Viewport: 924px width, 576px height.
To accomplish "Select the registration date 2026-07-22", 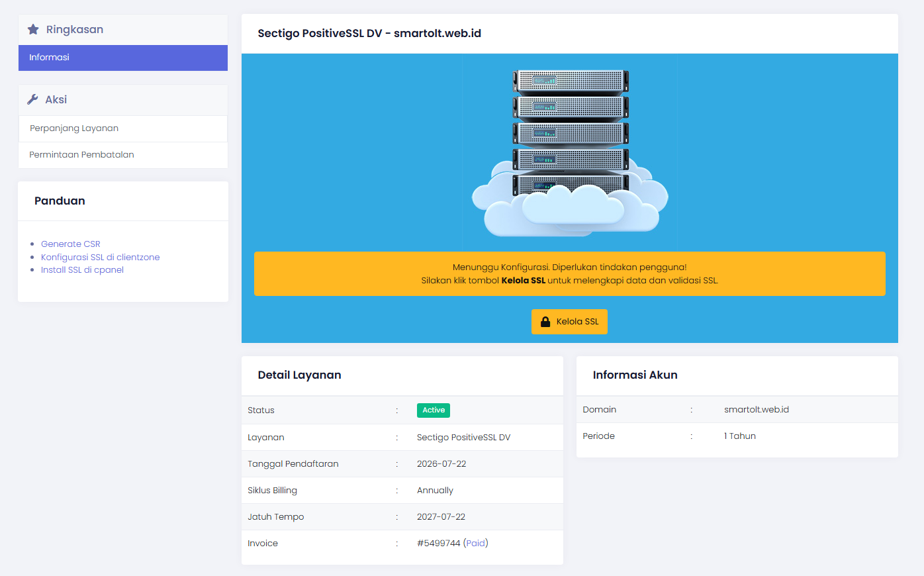I will 441,464.
